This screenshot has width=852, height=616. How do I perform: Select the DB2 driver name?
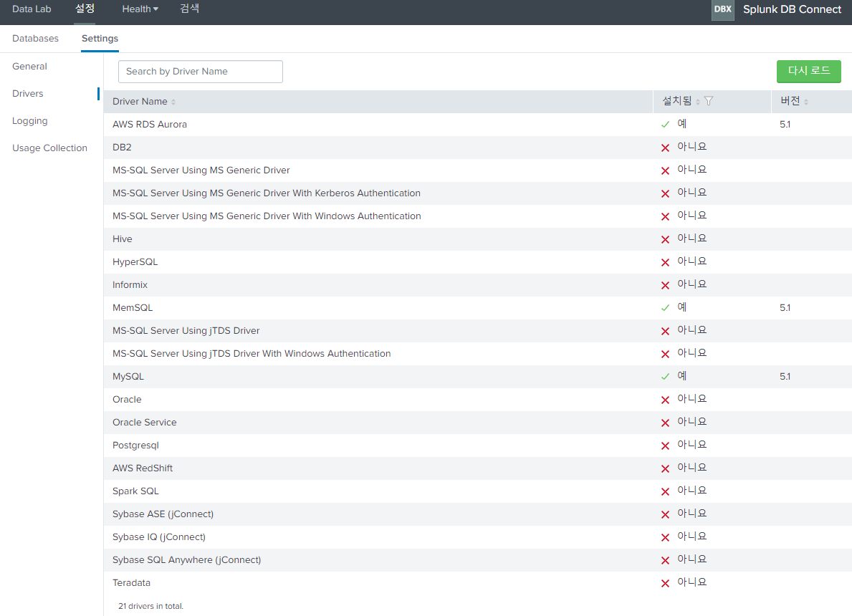point(122,148)
